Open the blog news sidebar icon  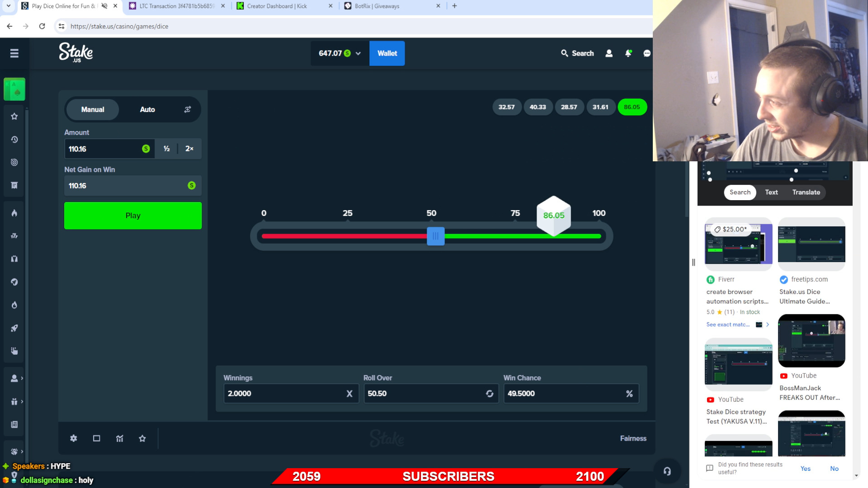[14, 424]
